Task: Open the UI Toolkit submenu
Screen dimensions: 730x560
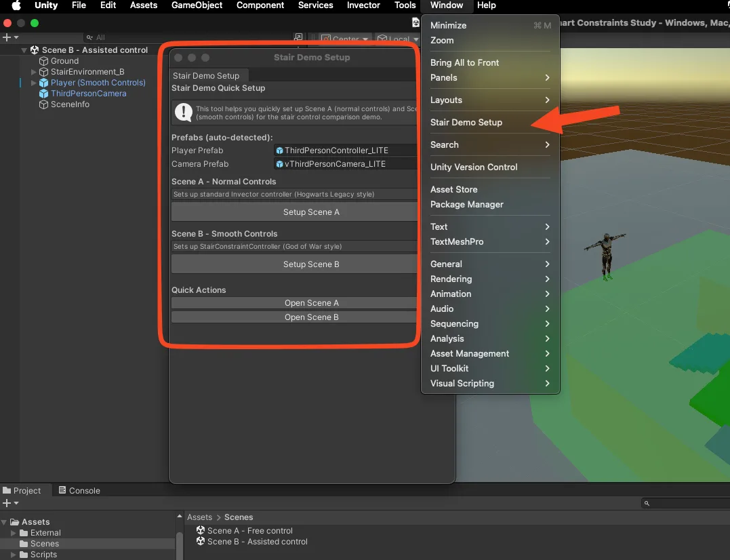Action: [490, 368]
